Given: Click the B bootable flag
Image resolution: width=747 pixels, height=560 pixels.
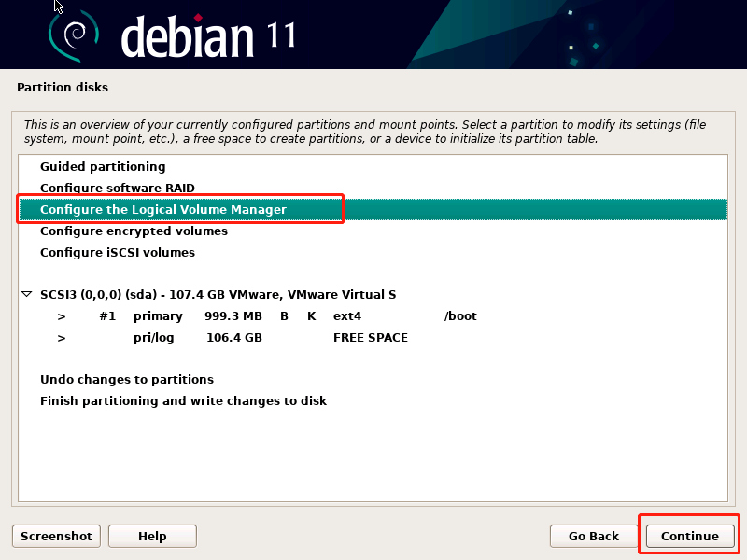Looking at the screenshot, I should tap(284, 316).
